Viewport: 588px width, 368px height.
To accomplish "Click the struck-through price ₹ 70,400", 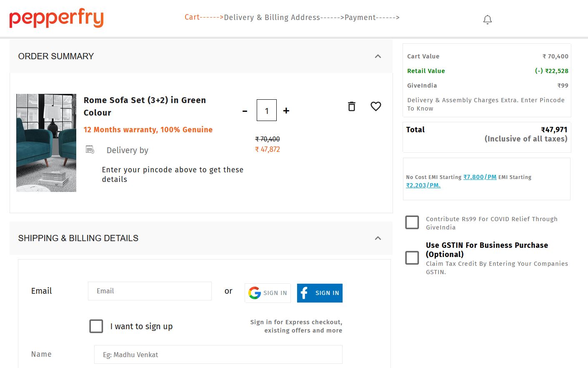I will click(268, 139).
